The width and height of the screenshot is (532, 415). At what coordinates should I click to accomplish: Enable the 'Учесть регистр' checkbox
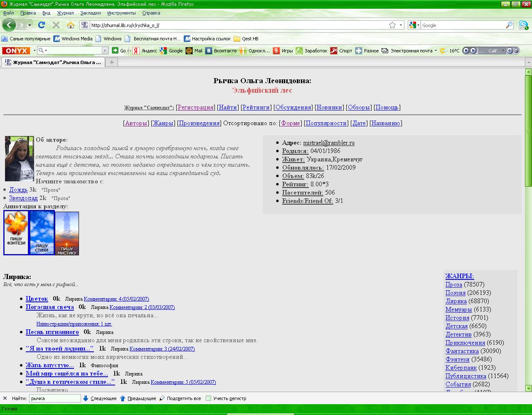click(209, 398)
